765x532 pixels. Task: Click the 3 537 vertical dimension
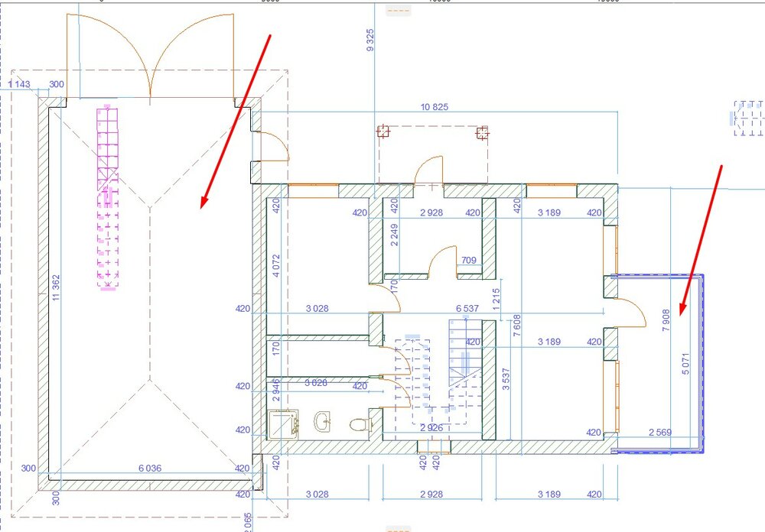(x=506, y=379)
